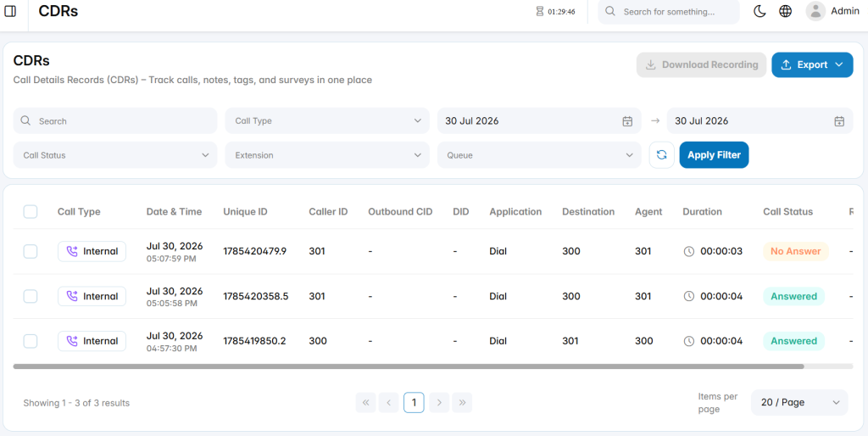Open the Call Status filter dropdown
Viewport: 868px width, 436px height.
[115, 155]
